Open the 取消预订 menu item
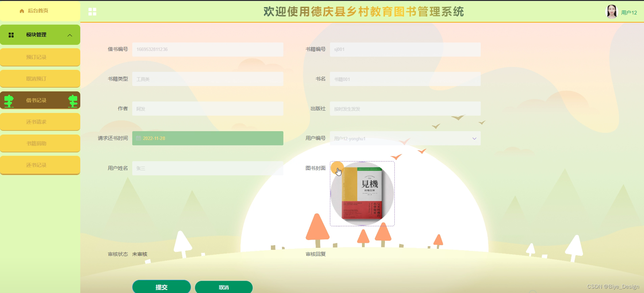The width and height of the screenshot is (644, 293). coord(40,79)
